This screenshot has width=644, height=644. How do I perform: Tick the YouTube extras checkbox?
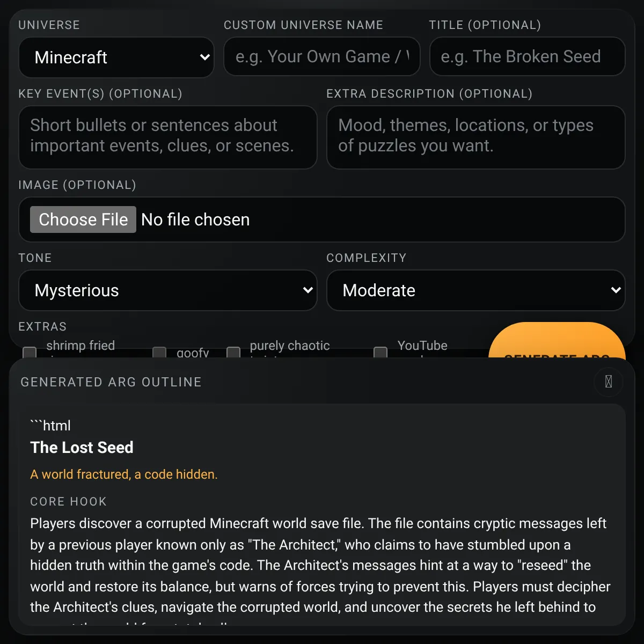380,352
